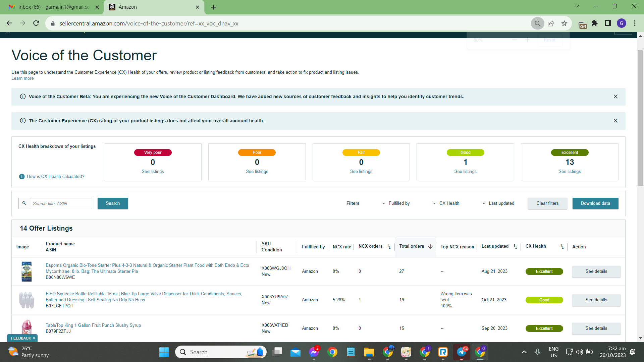This screenshot has height=362, width=644.
Task: Close the FEEDBACK widget
Action: (34, 338)
